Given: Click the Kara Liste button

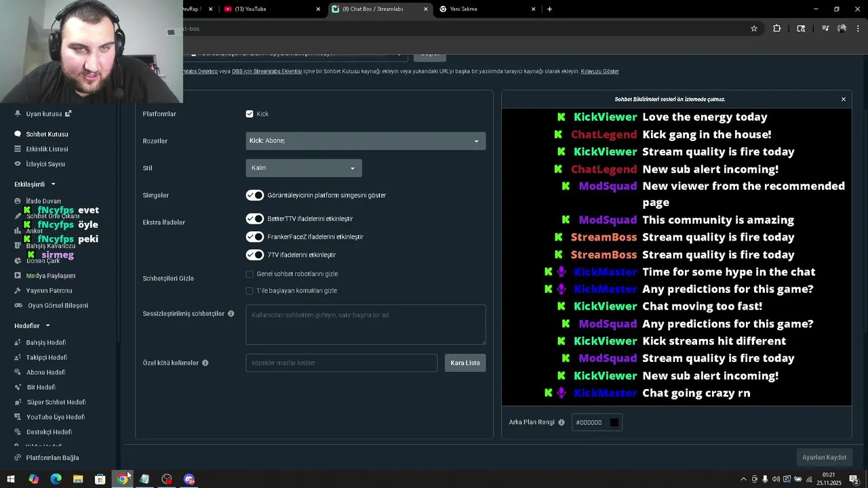Looking at the screenshot, I should 465,363.
